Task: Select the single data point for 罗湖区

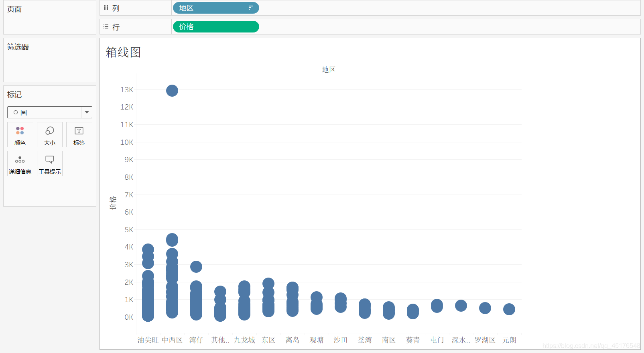Action: (x=485, y=308)
